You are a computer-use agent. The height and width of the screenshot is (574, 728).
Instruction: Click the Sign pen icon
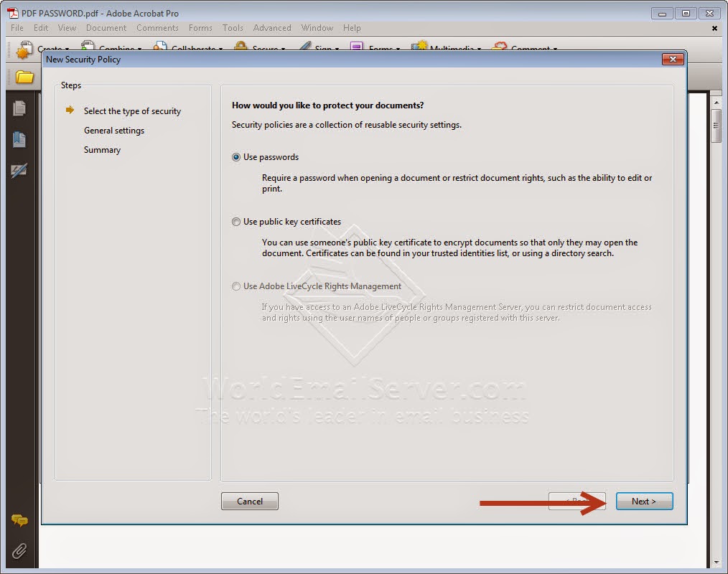[304, 46]
